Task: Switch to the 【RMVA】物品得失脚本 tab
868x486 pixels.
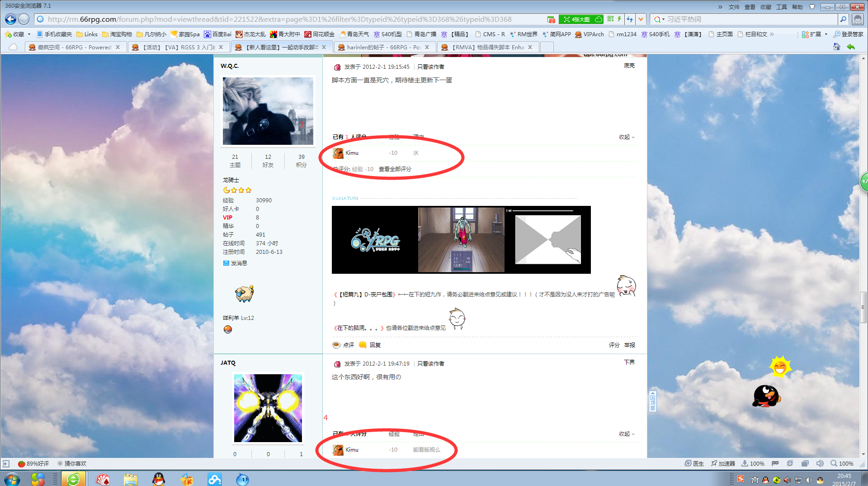Action: point(487,47)
